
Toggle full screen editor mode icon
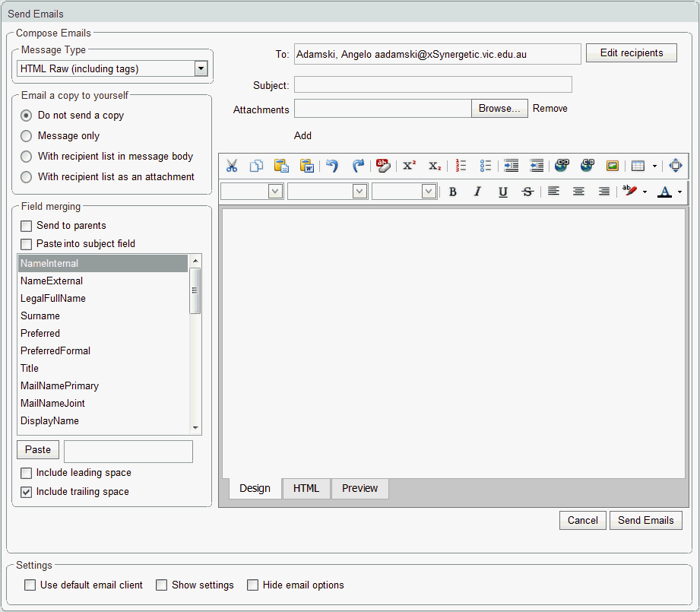(676, 166)
